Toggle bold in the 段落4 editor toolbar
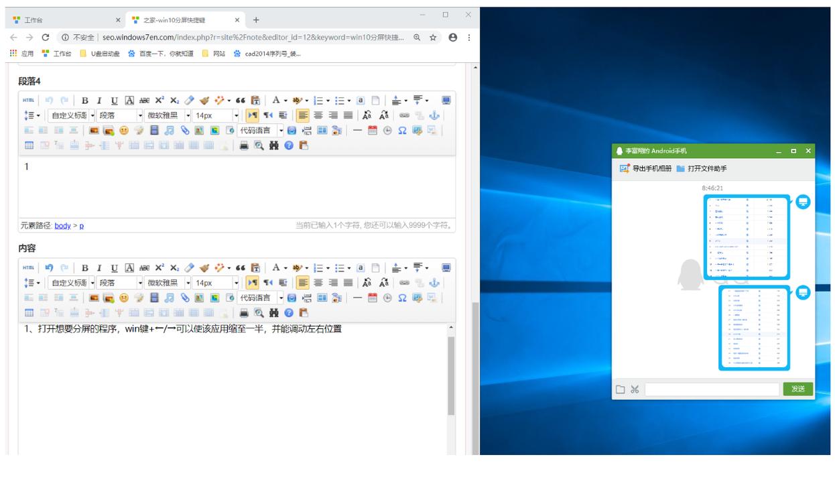This screenshot has width=835, height=504. click(x=85, y=101)
